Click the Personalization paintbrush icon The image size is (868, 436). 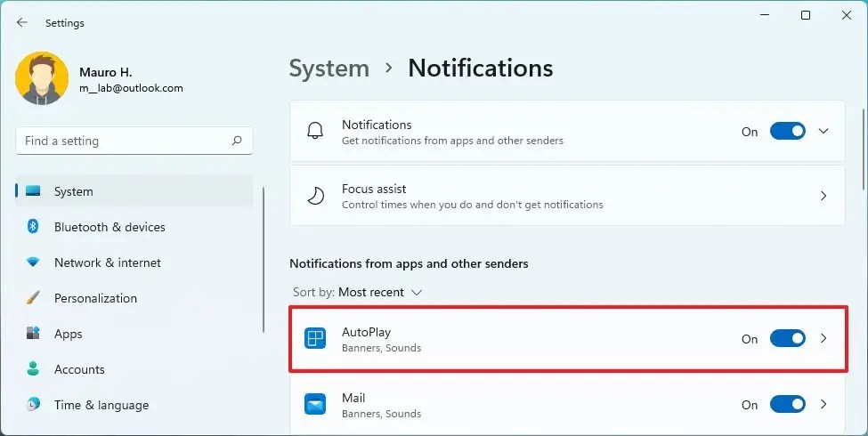point(33,298)
